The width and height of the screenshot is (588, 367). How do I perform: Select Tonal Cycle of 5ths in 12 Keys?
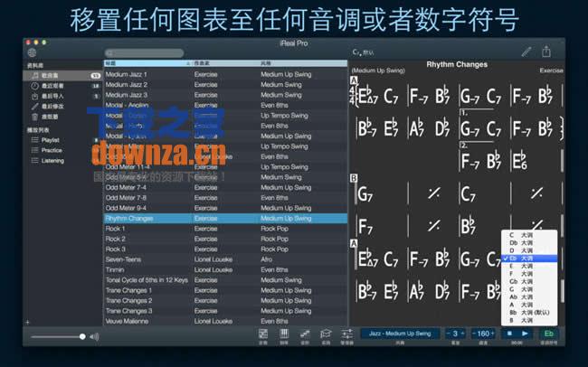coord(225,280)
